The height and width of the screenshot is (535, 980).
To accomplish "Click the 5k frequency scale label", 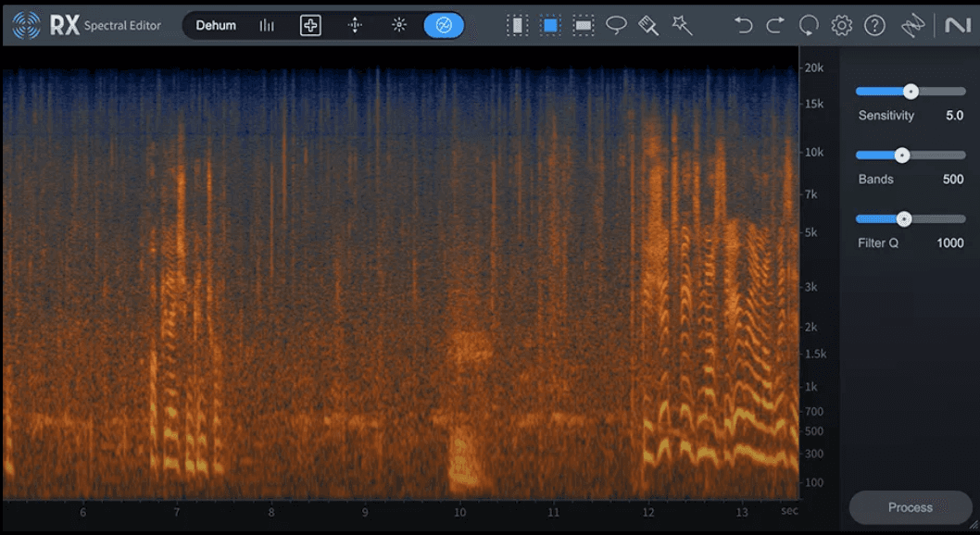I will pos(810,232).
